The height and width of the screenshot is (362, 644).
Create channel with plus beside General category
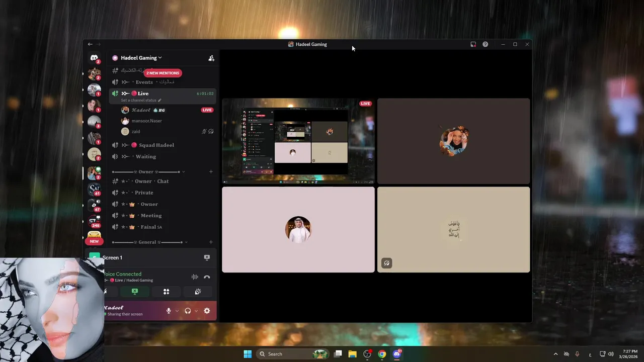(211, 242)
